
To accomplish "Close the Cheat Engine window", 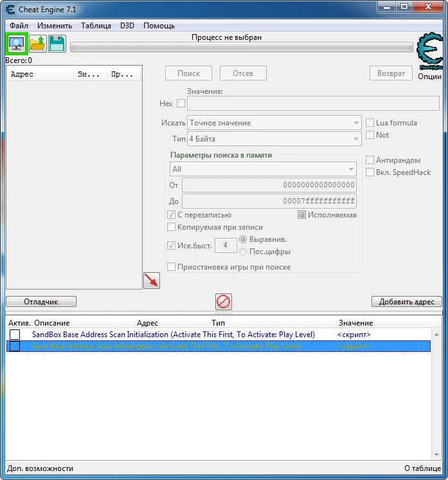I will [428, 6].
